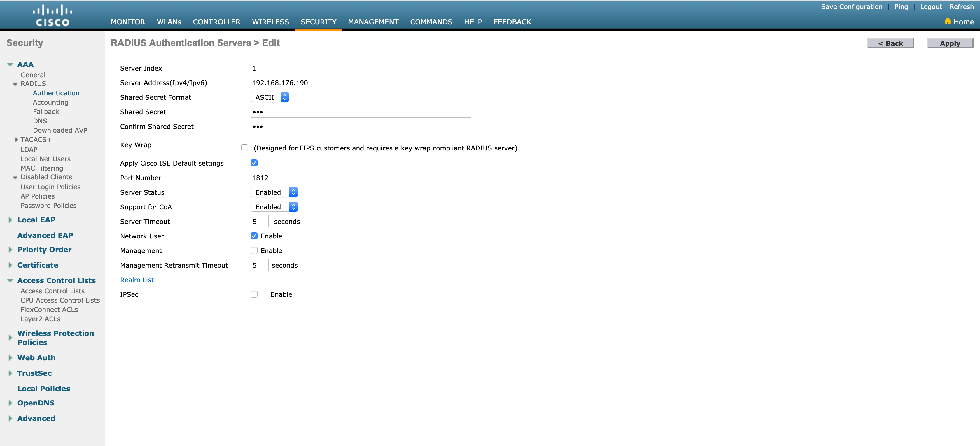The height and width of the screenshot is (446, 980).
Task: Open MAC Filtering in sidebar
Action: (42, 168)
